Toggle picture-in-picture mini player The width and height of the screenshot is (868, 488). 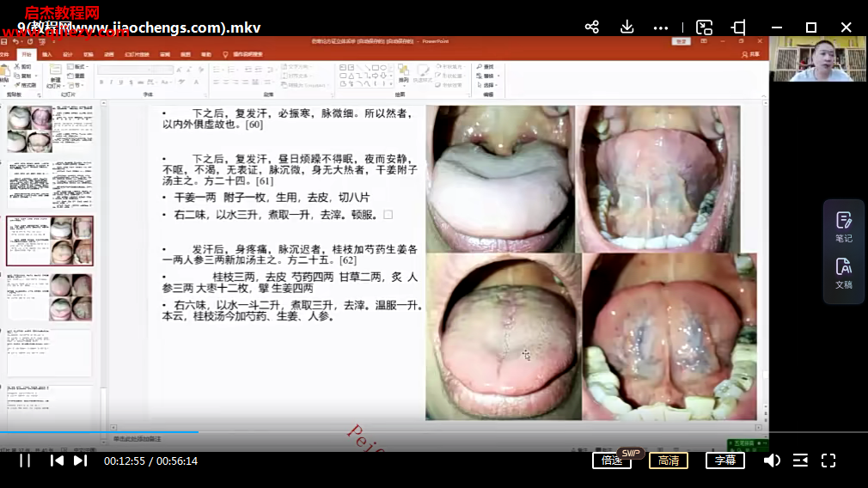pos(704,27)
